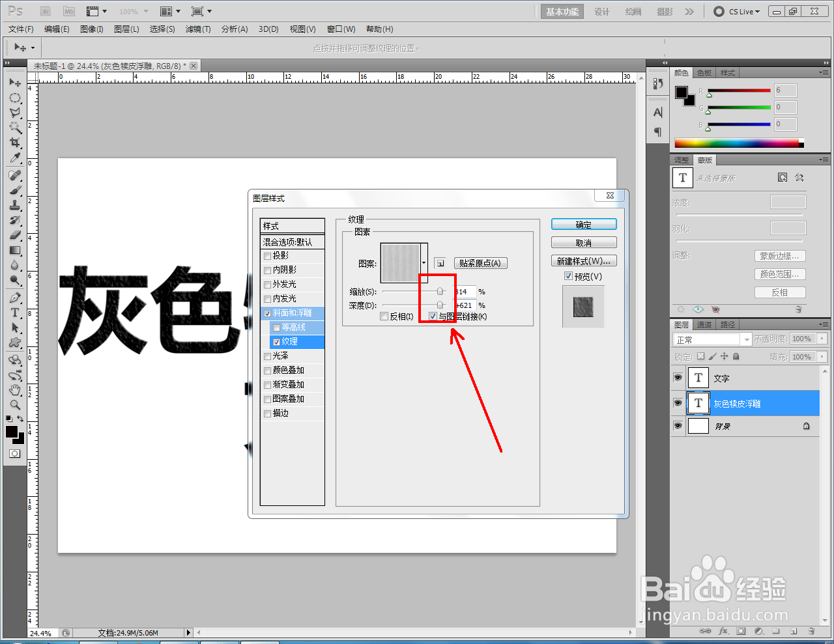Screen dimensions: 834x644
Task: Select the Move tool in the toolbox
Action: click(x=15, y=83)
